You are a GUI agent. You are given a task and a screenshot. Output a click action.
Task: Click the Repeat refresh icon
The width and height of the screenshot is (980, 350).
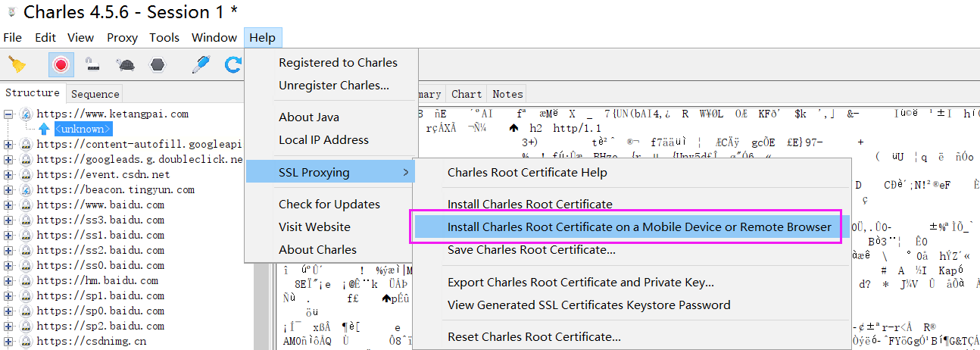(233, 65)
